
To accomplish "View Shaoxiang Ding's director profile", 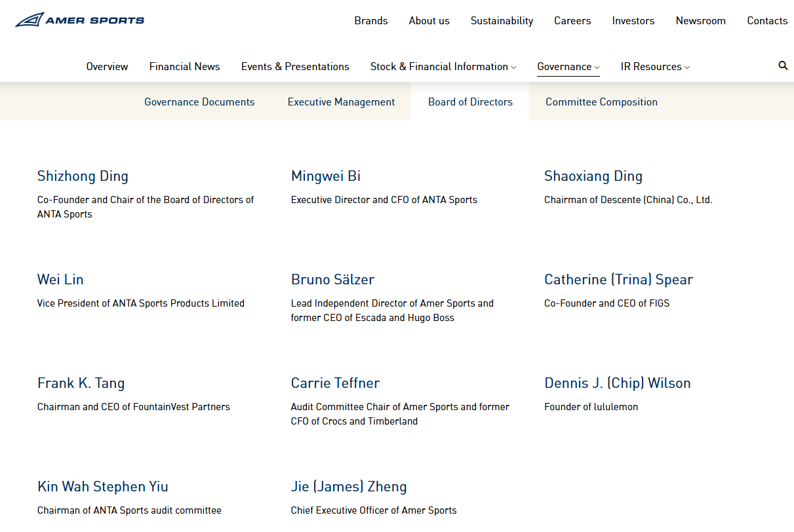I will [593, 176].
